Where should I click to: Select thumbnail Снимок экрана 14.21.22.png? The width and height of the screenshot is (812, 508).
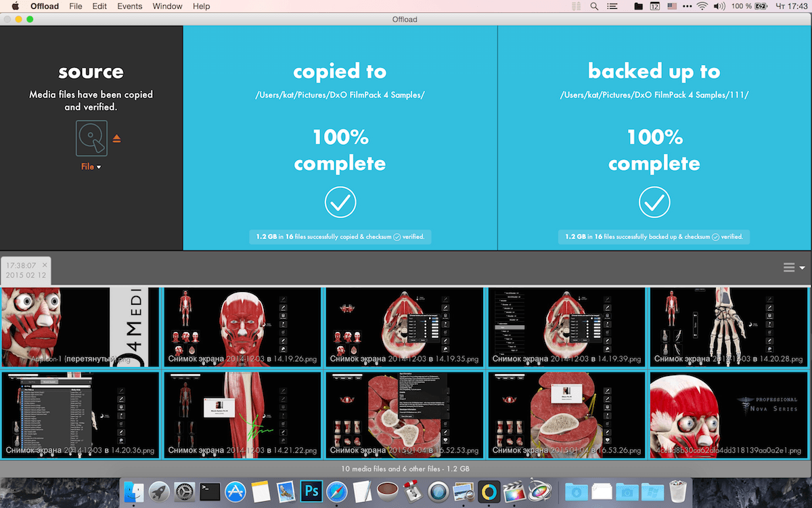[242, 415]
